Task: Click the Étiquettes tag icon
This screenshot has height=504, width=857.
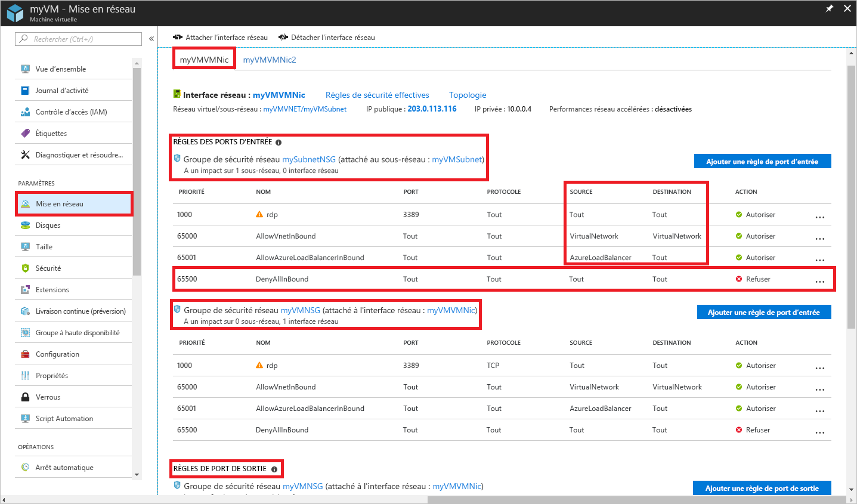Action: [25, 133]
